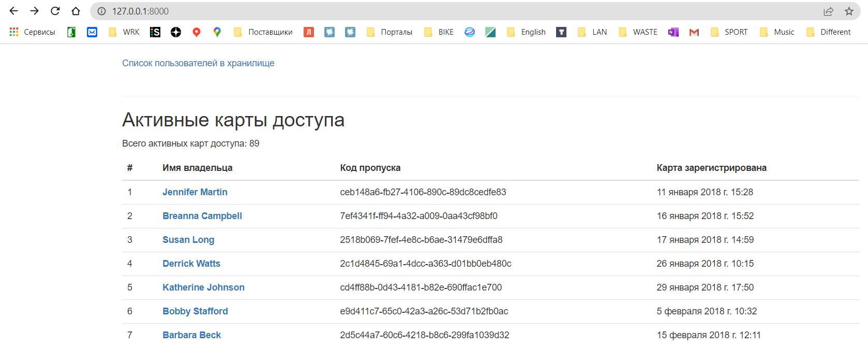Open Katherine Johnson's profile link
This screenshot has width=868, height=347.
pos(203,287)
